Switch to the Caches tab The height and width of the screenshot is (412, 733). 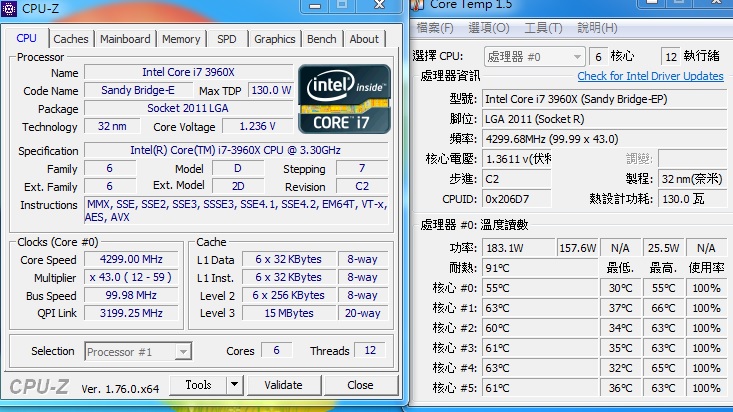pos(71,39)
